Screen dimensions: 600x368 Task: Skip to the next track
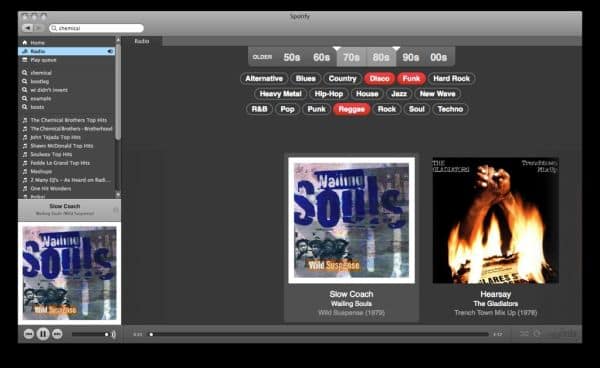[57, 334]
